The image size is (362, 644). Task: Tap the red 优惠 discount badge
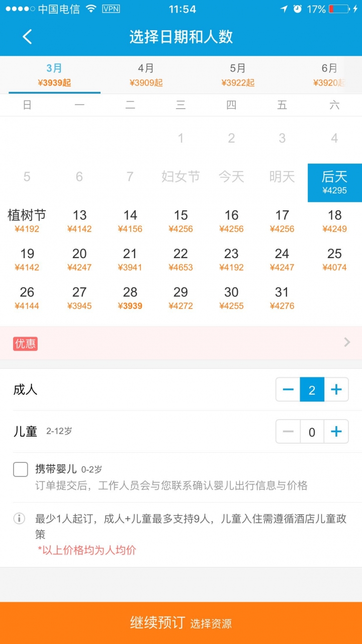[x=26, y=344]
